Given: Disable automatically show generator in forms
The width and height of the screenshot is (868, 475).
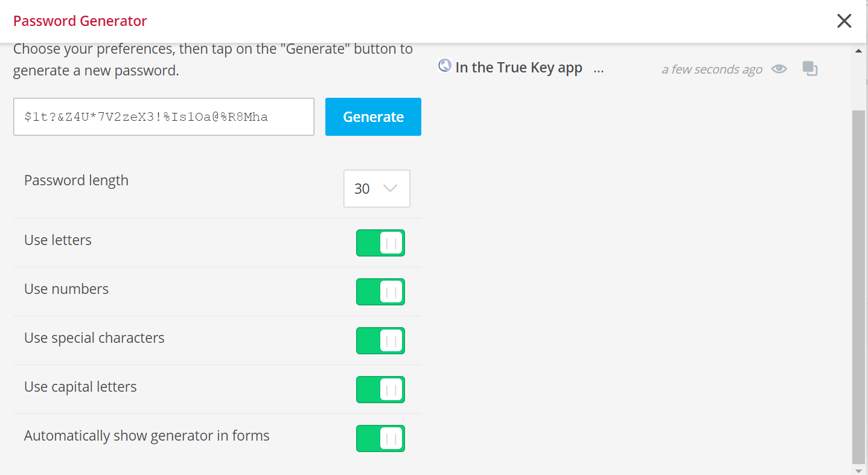Looking at the screenshot, I should 380,438.
